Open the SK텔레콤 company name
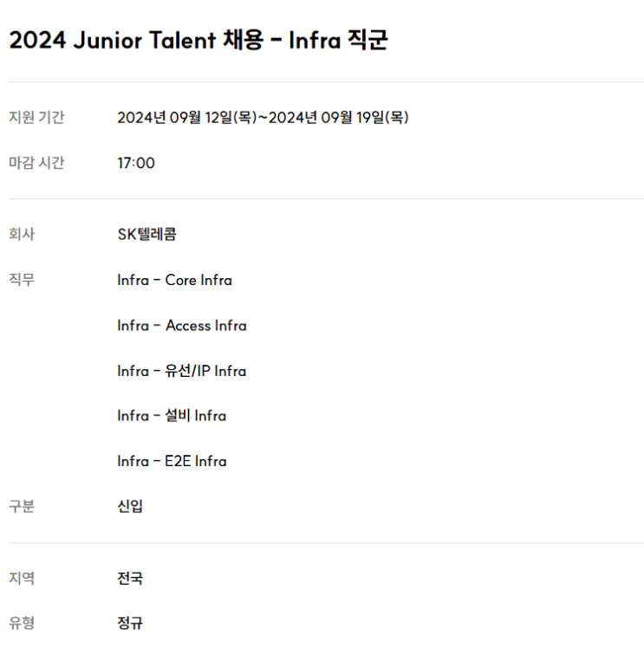Viewport: 644px width, 655px height. (x=146, y=235)
